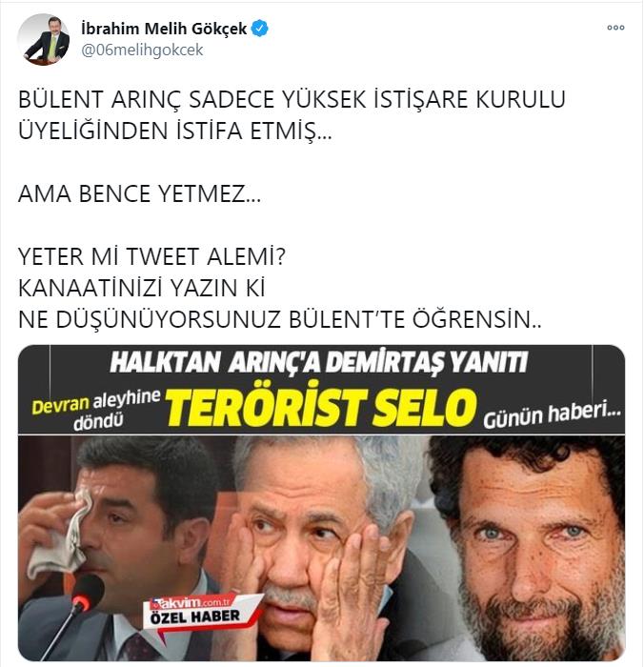Open the @06melihgokcek handle link

click(142, 50)
